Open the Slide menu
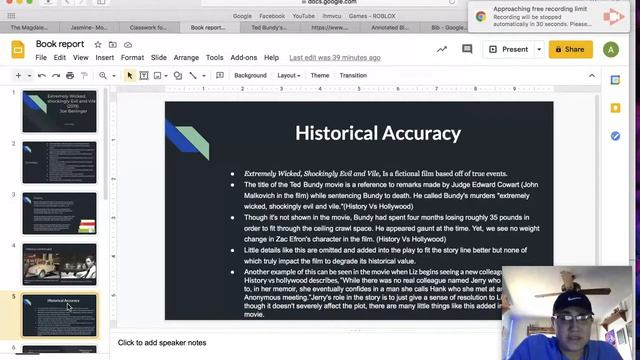 point(158,58)
